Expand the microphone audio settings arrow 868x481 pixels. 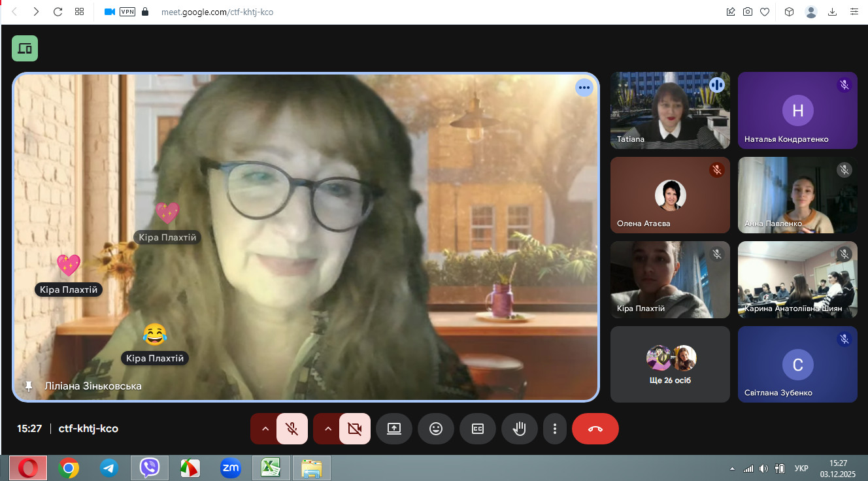point(265,429)
